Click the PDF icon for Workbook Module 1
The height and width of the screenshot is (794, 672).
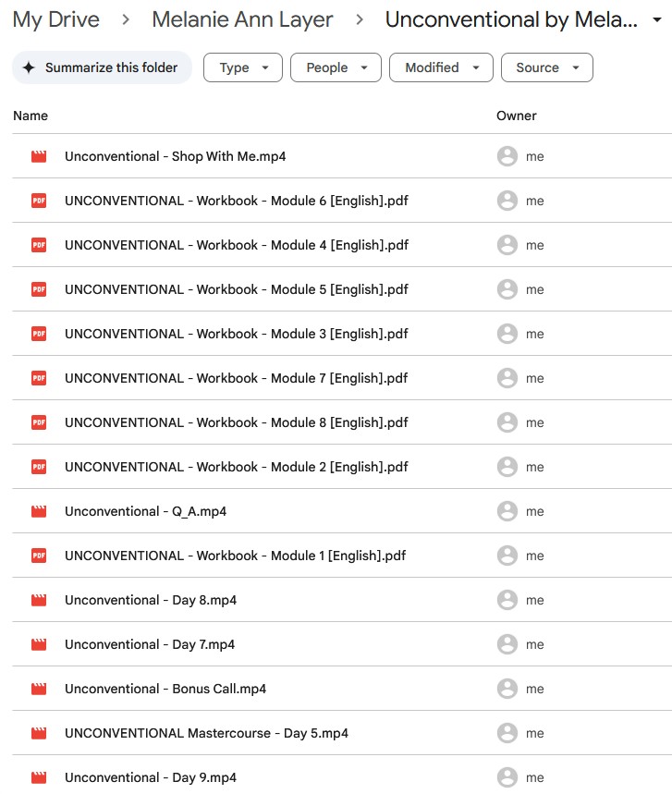39,556
